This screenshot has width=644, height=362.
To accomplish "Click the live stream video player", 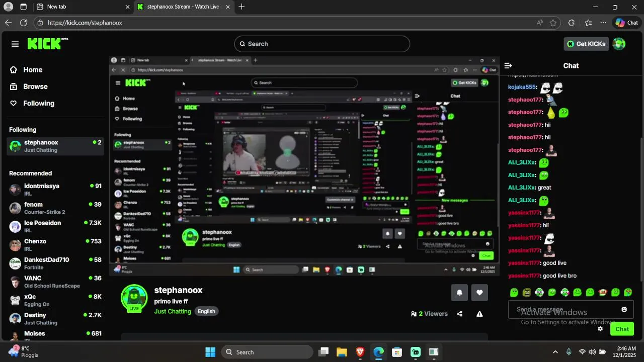I will 304,165.
